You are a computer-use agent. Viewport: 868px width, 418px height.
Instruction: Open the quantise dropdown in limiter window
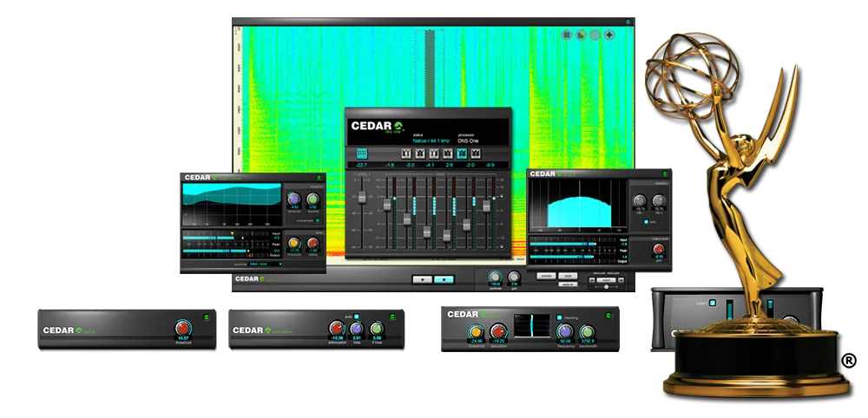click(265, 265)
